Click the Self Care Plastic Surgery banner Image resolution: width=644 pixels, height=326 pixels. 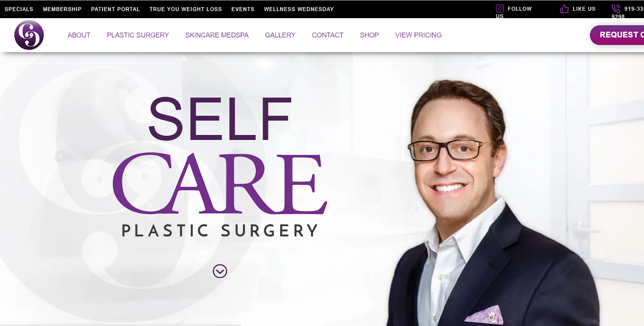(220, 166)
